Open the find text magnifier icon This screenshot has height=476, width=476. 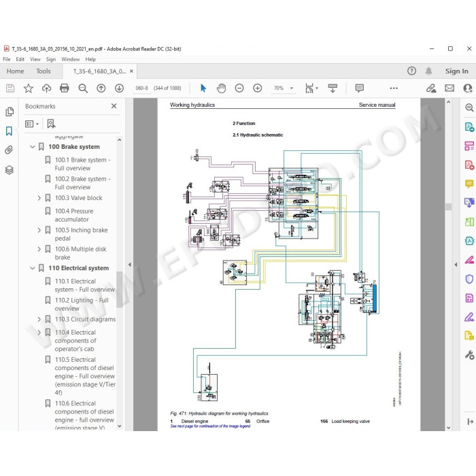tap(83, 88)
